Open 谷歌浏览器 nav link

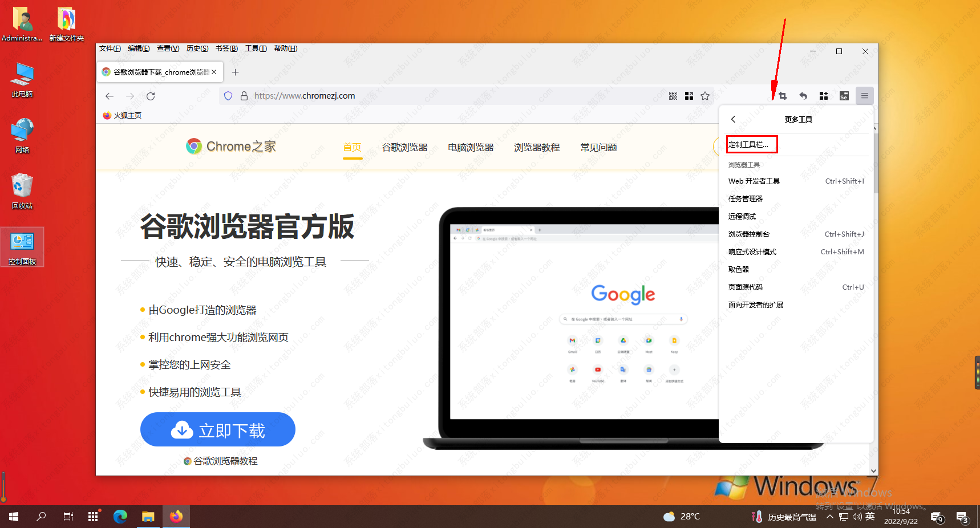click(x=405, y=147)
